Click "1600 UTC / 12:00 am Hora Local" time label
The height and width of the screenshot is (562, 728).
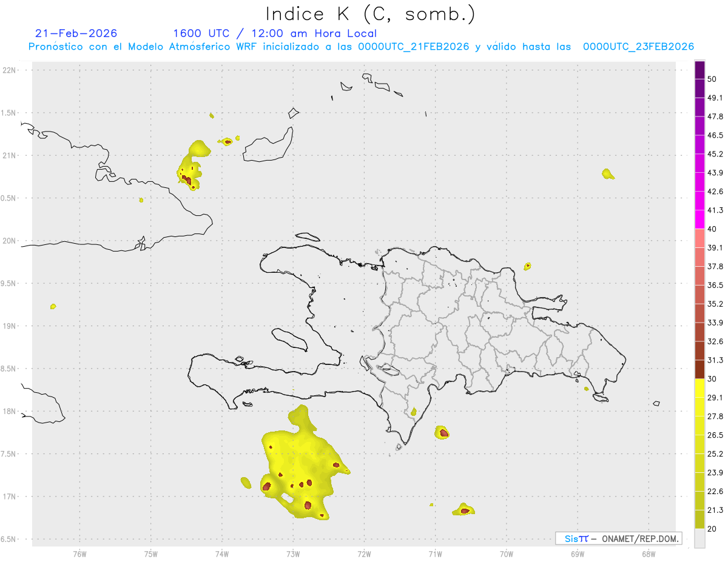275,33
